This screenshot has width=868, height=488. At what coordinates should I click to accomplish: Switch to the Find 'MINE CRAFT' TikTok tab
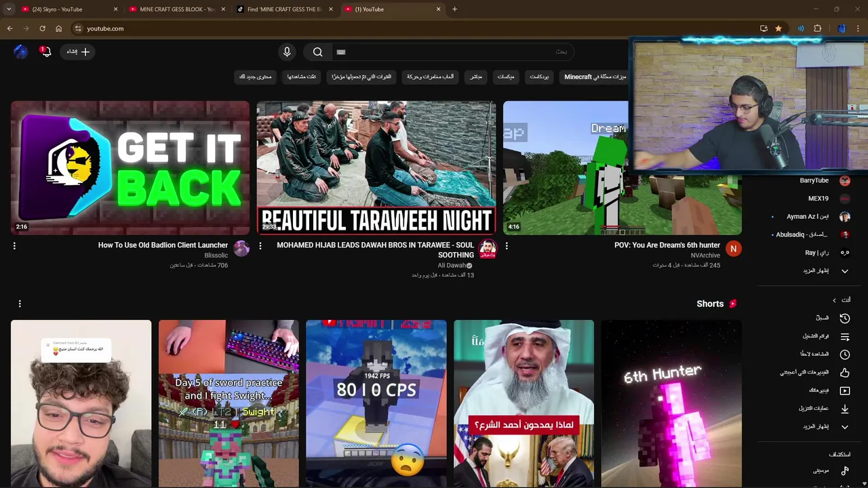coord(284,9)
